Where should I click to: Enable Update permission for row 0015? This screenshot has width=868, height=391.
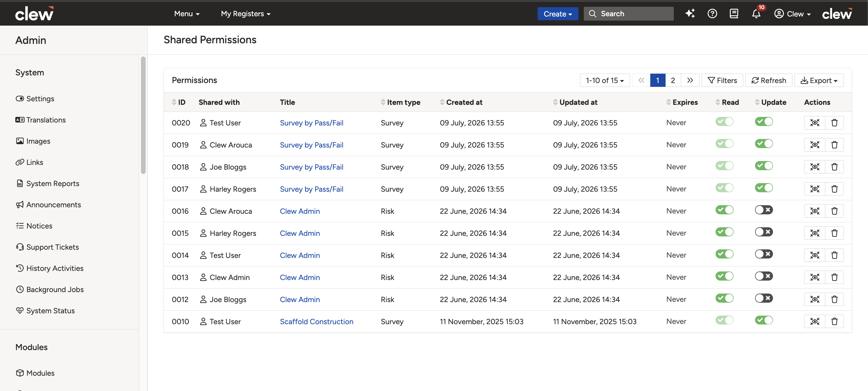point(764,232)
